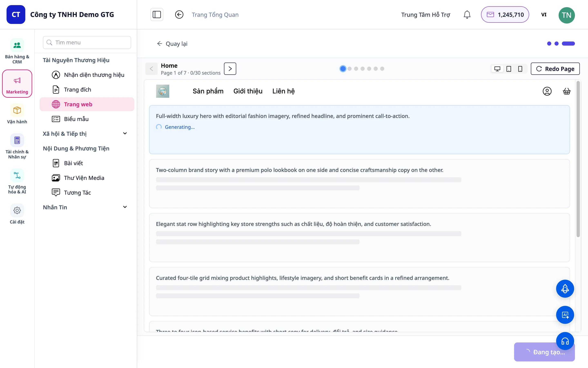The image size is (588, 368).
Task: Open Giới thiệu nav item in preview
Action: click(x=248, y=91)
